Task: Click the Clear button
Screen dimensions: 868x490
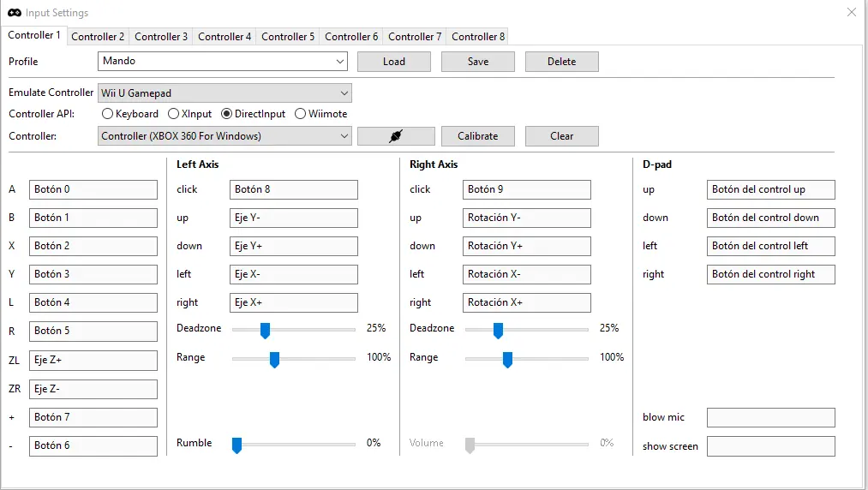Action: [562, 135]
